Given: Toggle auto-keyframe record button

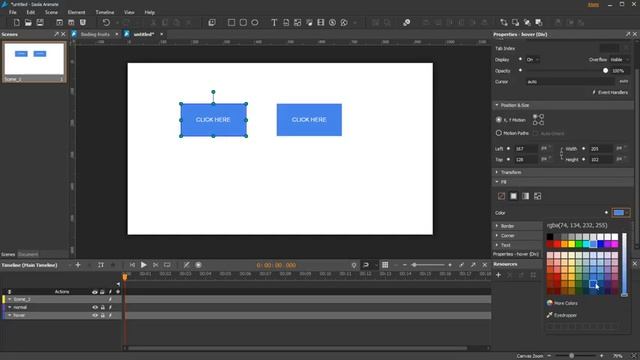Looking at the screenshot, I should click(198, 265).
